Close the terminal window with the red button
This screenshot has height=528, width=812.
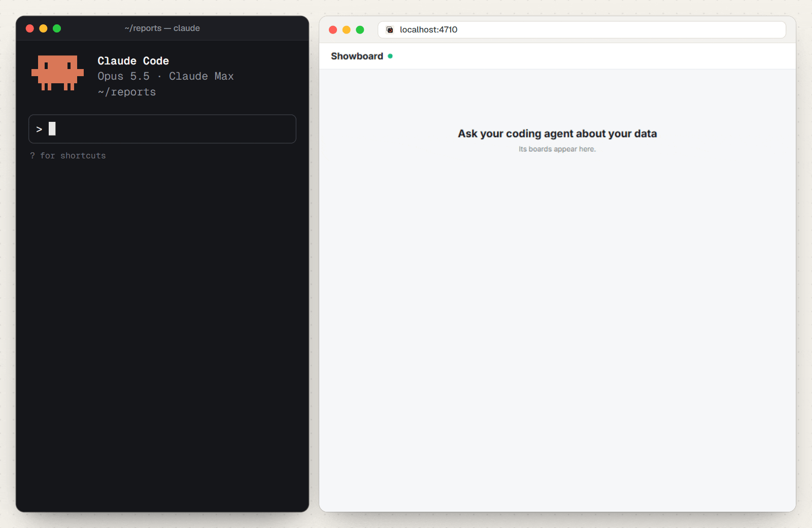tap(30, 28)
